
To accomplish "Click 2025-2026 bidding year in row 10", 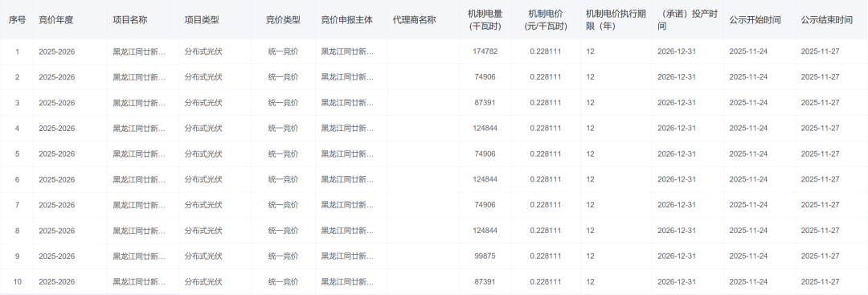I will (x=56, y=281).
